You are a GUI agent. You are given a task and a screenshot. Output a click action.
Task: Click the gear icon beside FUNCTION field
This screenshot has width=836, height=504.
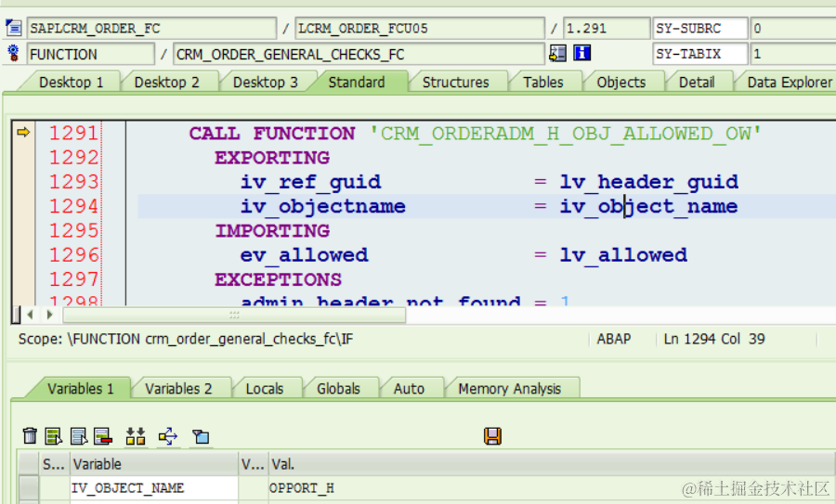click(x=13, y=53)
